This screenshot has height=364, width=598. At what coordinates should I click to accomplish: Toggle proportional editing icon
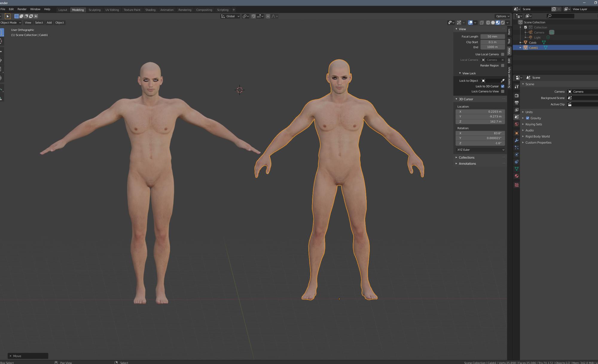tap(268, 16)
